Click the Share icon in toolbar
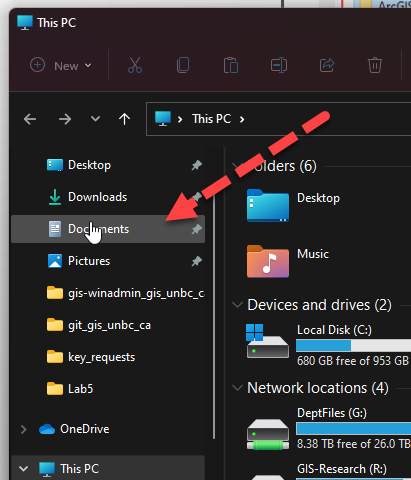The height and width of the screenshot is (480, 411). click(327, 65)
